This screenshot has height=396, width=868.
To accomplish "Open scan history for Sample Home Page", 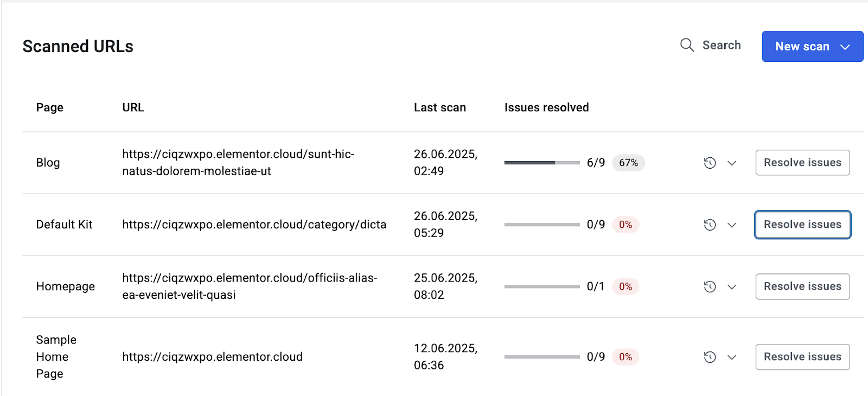I will pyautogui.click(x=710, y=357).
